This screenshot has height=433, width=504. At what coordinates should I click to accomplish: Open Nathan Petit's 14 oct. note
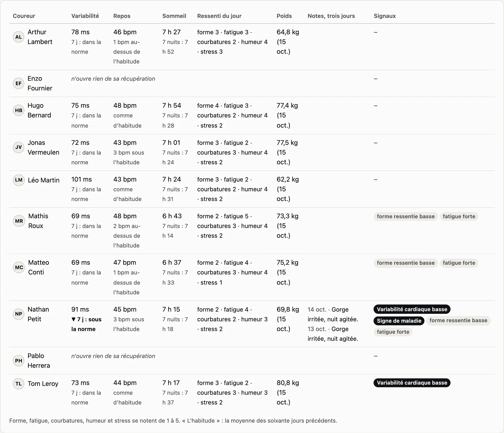pos(333,314)
